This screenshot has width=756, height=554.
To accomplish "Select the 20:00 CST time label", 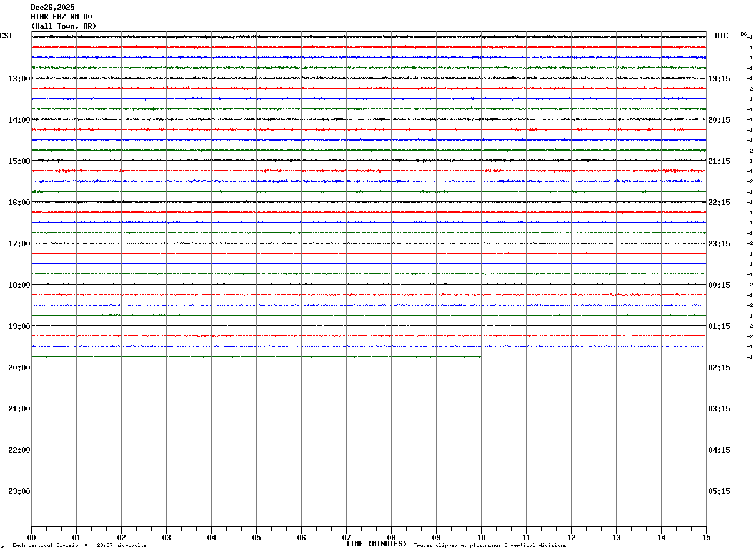I will coord(19,368).
